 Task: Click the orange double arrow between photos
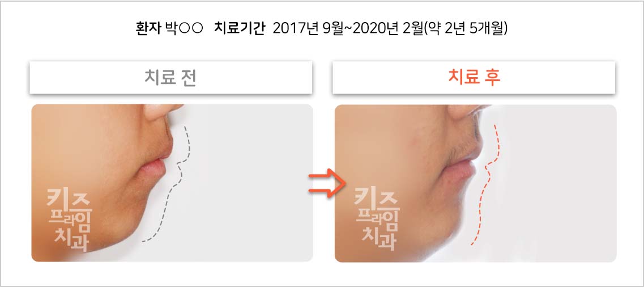click(325, 183)
